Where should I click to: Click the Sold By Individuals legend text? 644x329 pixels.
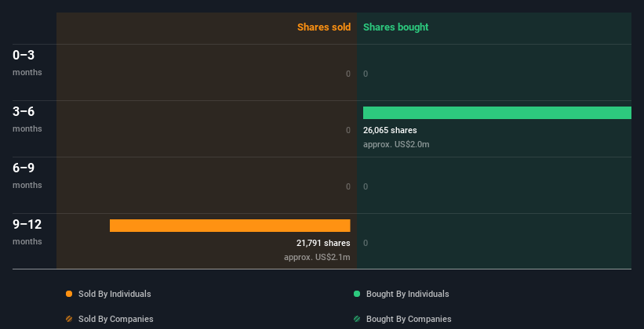115,294
